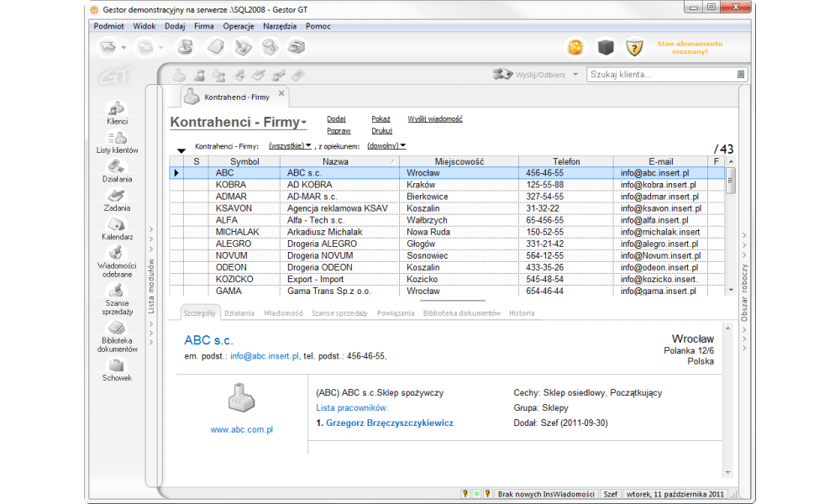Image resolution: width=840 pixels, height=504 pixels.
Task: Sort the table by the Nazwa column header
Action: (x=339, y=161)
